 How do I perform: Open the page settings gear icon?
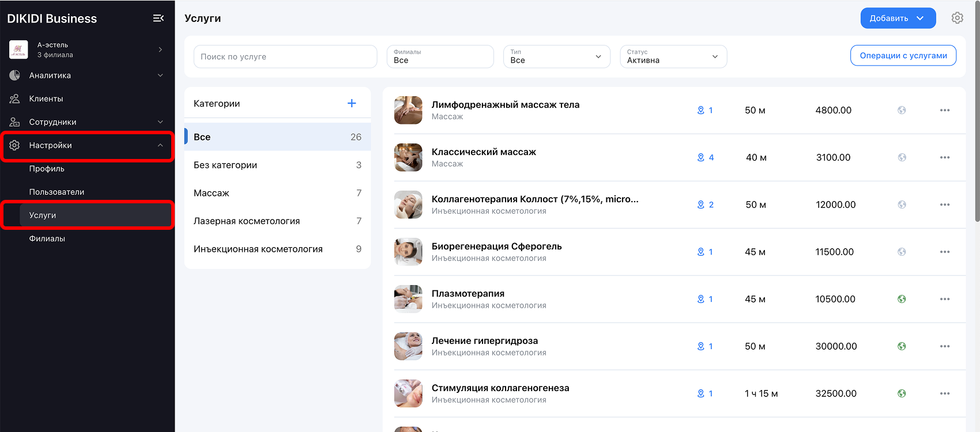click(958, 18)
